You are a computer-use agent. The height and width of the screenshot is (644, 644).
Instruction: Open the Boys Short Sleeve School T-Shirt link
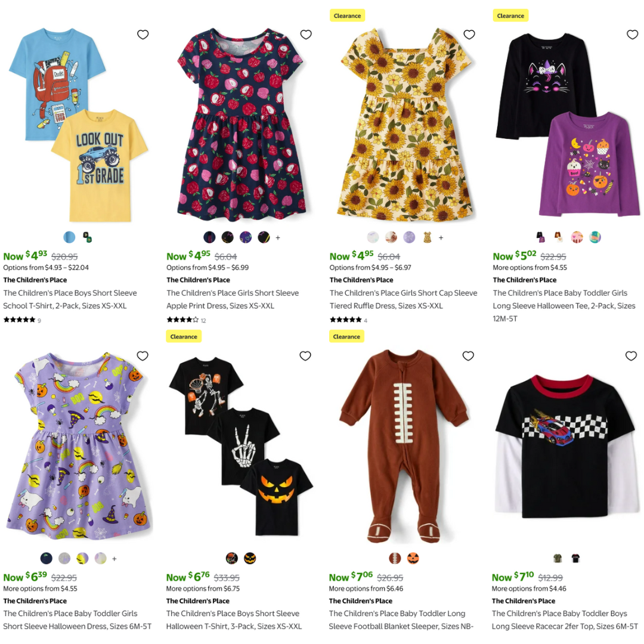pos(70,299)
